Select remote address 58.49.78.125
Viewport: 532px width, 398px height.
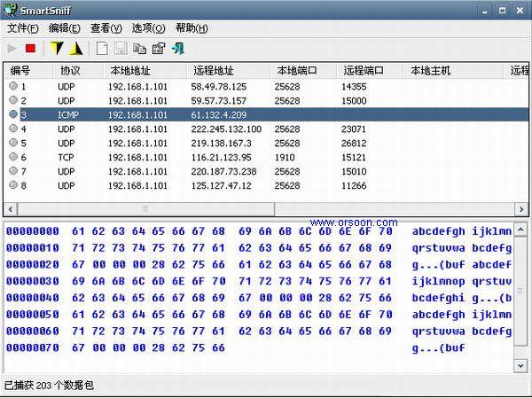coord(218,87)
